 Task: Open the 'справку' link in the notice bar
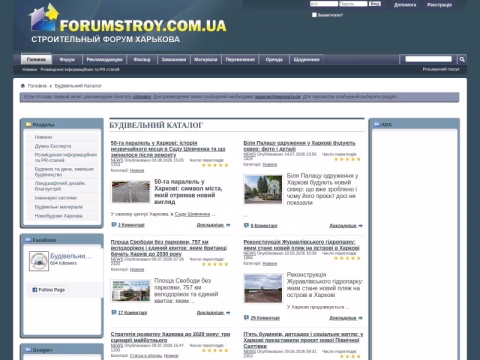coord(142,97)
